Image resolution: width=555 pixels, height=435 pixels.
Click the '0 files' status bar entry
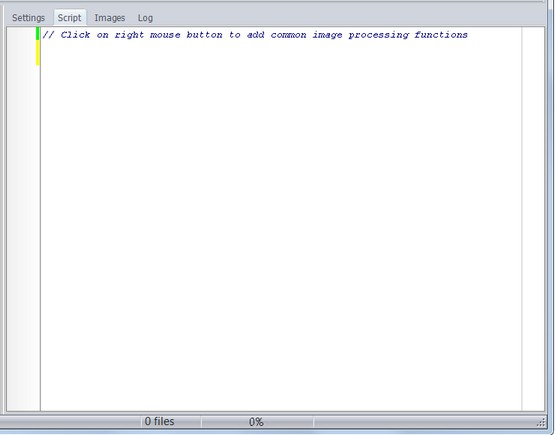click(x=159, y=422)
